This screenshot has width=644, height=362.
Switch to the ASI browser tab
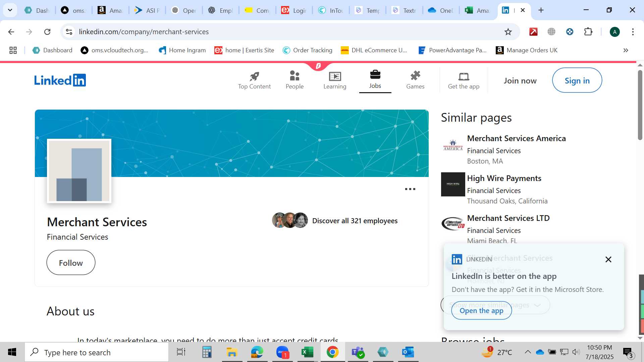(147, 10)
